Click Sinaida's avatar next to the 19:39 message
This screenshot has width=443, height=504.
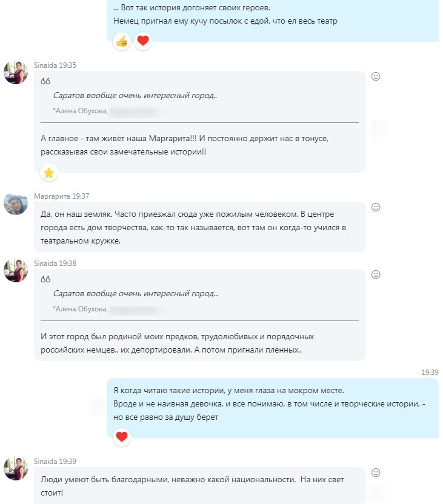[16, 468]
